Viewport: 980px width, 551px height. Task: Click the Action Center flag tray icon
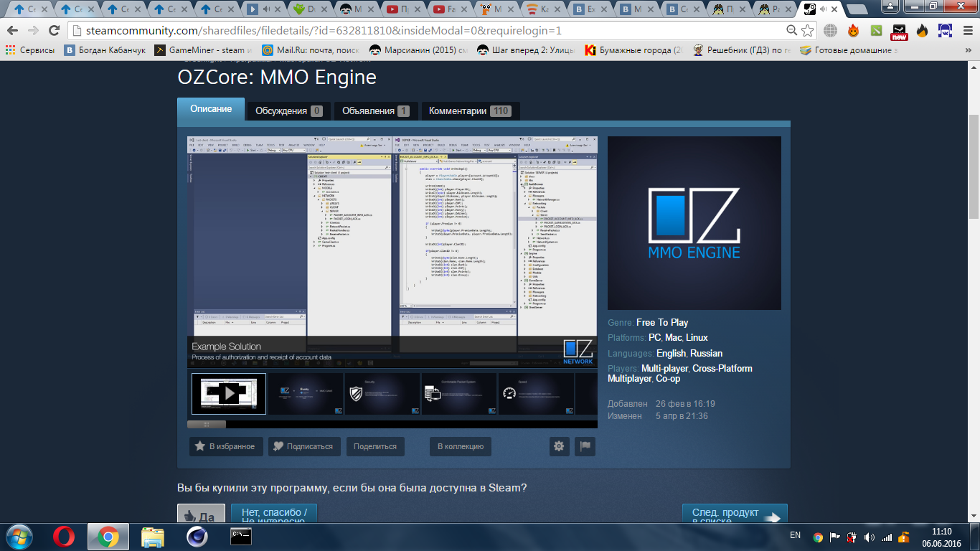point(835,537)
